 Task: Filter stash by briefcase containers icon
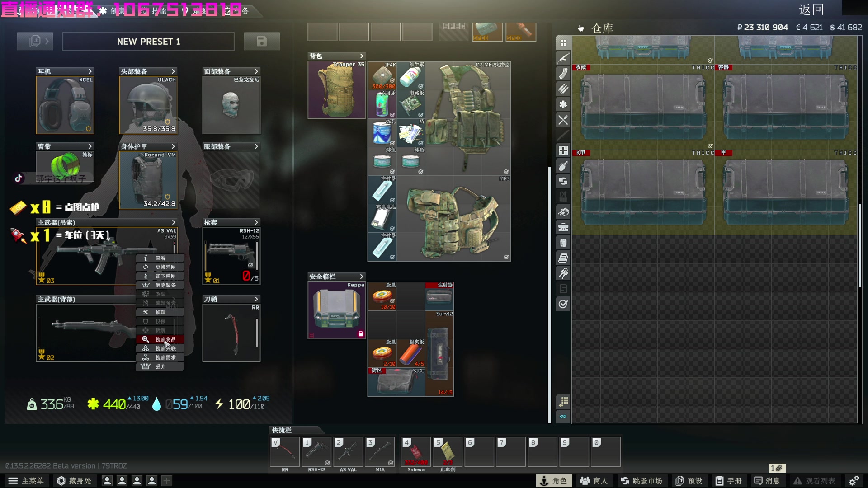(x=563, y=227)
